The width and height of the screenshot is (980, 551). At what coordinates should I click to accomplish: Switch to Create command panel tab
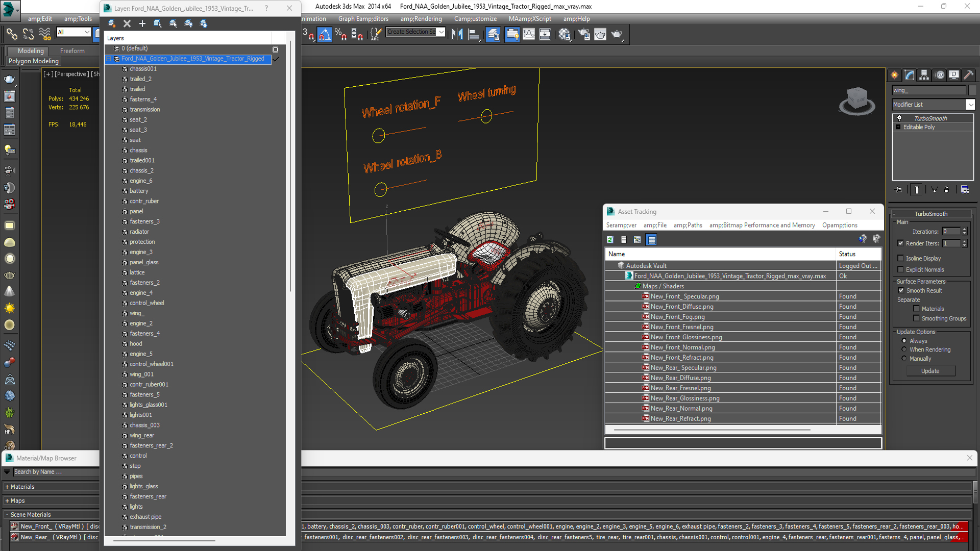click(x=895, y=75)
